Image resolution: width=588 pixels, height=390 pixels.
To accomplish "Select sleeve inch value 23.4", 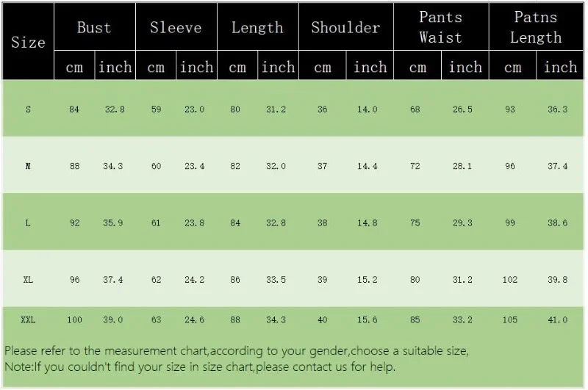I will (x=194, y=166).
